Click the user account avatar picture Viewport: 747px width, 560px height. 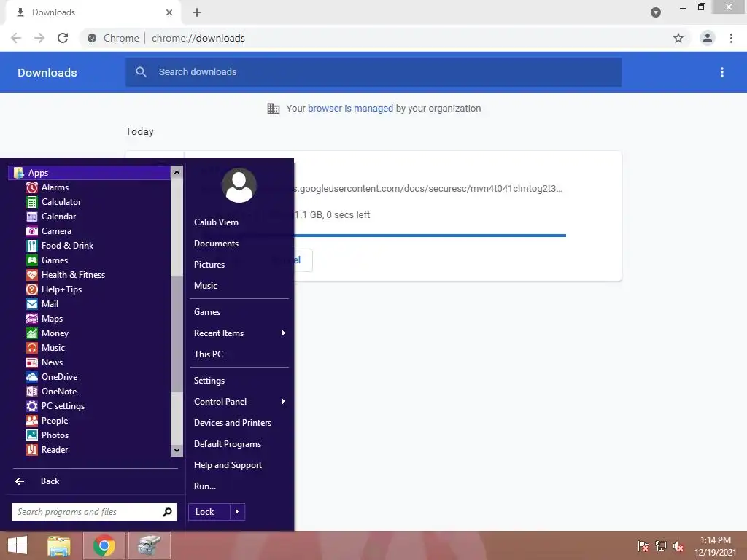pos(239,186)
